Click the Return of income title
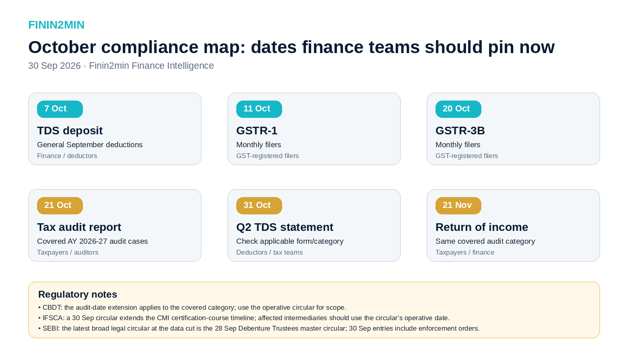The image size is (644, 362). [482, 227]
